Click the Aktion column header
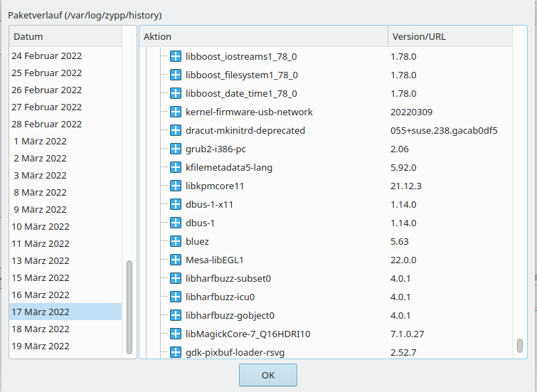 [x=264, y=36]
